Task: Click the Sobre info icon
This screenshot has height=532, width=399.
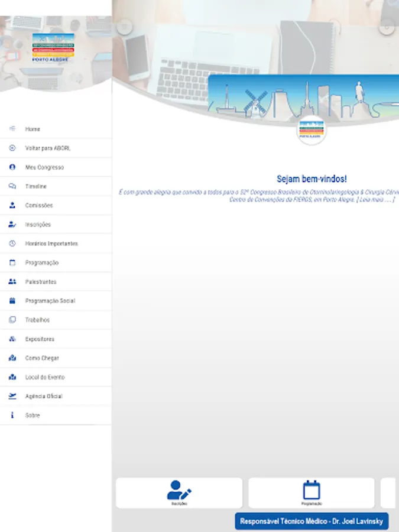Action: point(12,415)
